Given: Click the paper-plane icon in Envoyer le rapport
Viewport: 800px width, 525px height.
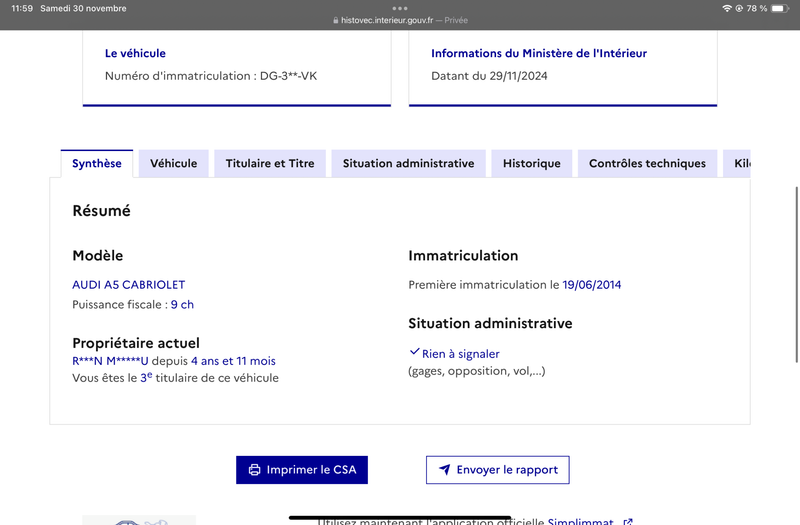Looking at the screenshot, I should click(x=445, y=469).
